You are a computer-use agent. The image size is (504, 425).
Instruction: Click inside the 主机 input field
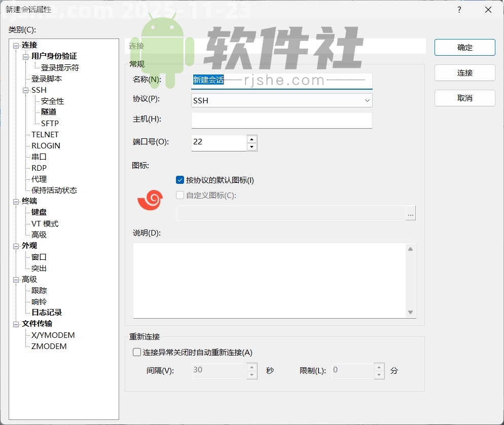pyautogui.click(x=281, y=120)
